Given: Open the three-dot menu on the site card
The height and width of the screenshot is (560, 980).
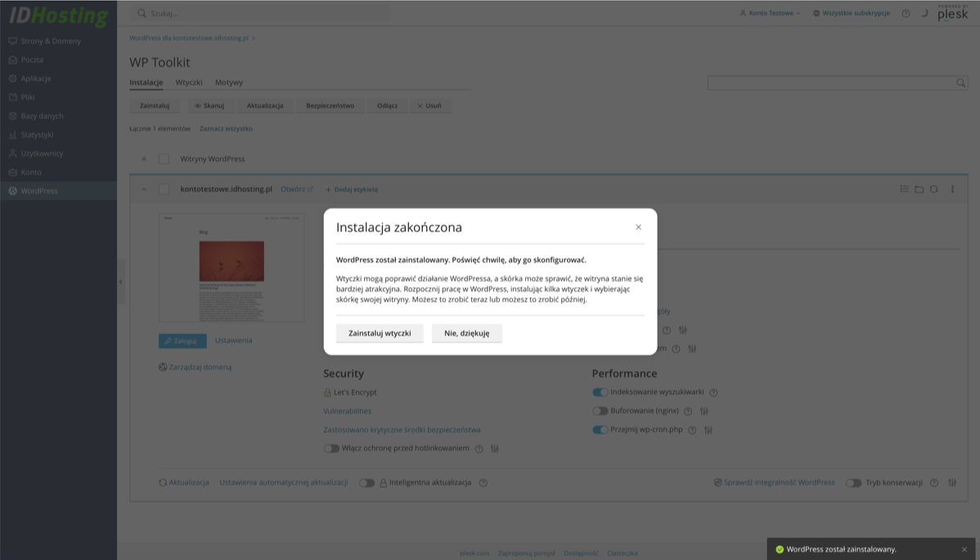Looking at the screenshot, I should tap(954, 189).
